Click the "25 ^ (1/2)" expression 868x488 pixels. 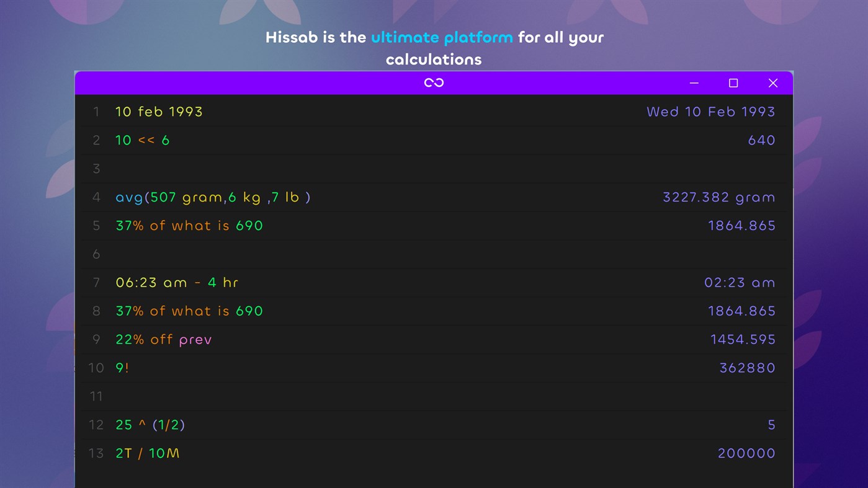click(150, 425)
